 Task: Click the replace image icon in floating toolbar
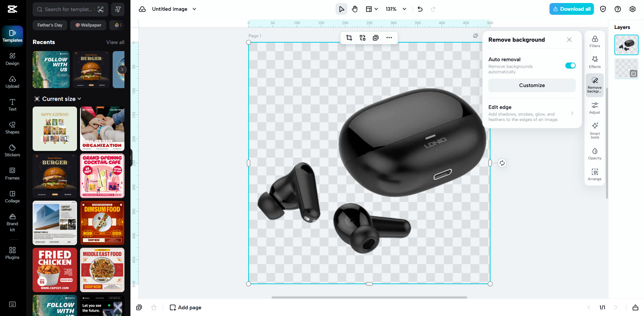pos(363,38)
